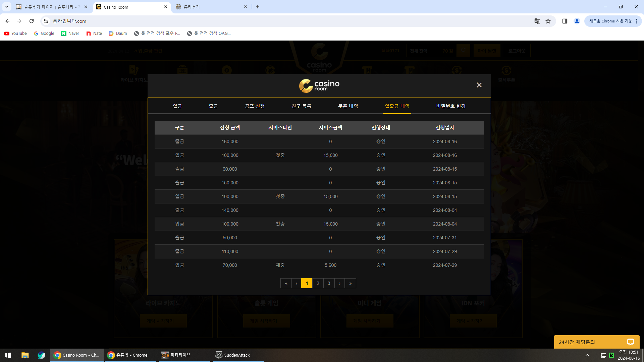
Task: Open the Google bookmark
Action: [44, 34]
